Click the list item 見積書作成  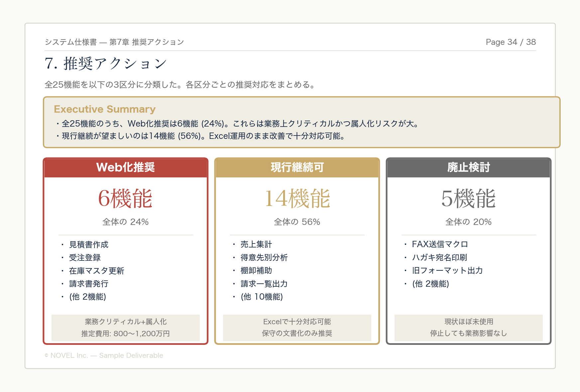coord(89,245)
